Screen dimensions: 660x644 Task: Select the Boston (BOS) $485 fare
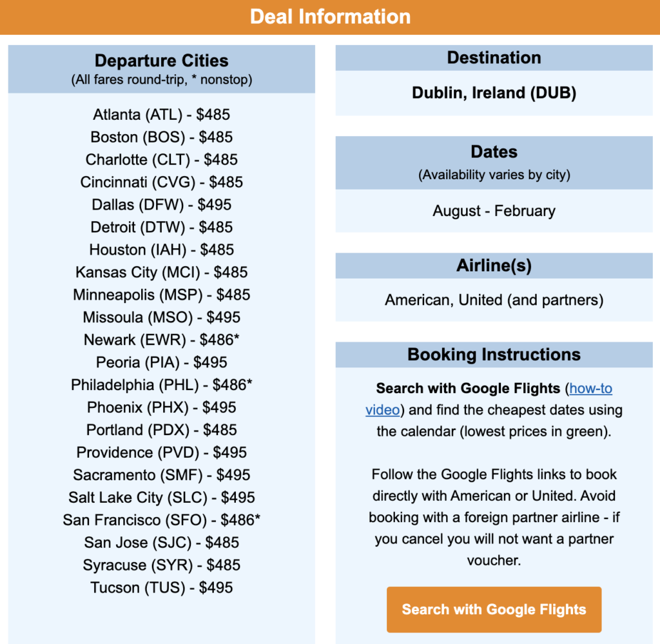pyautogui.click(x=160, y=137)
